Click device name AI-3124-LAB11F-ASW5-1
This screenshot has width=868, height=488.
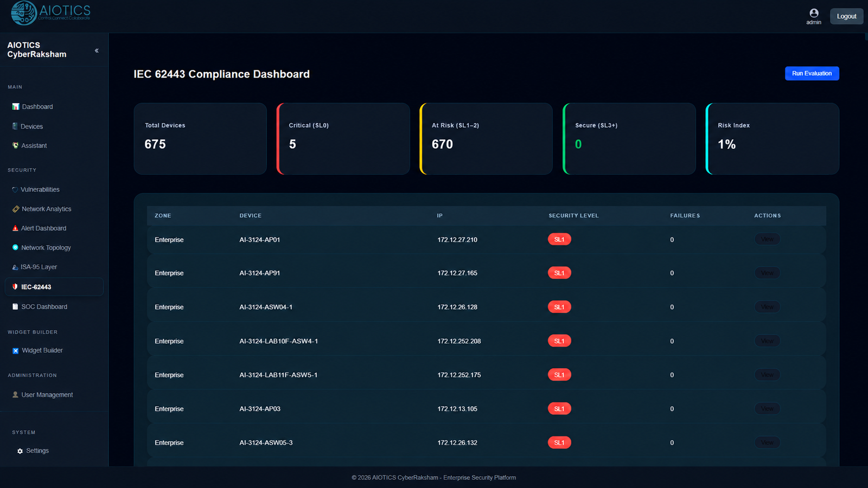[278, 375]
